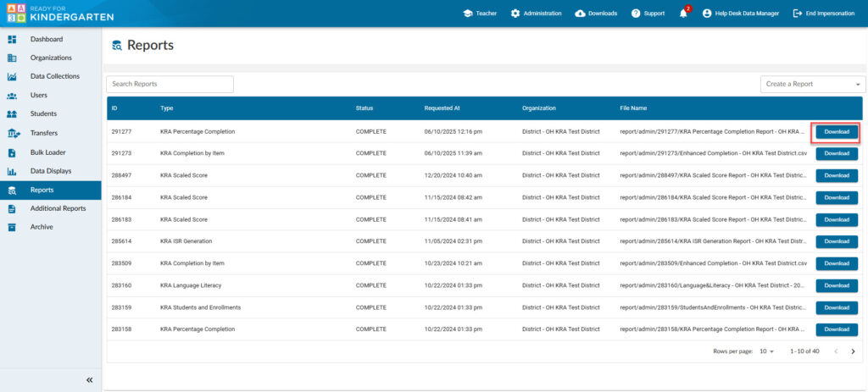
Task: Collapse the sidebar with double chevron
Action: coord(89,380)
